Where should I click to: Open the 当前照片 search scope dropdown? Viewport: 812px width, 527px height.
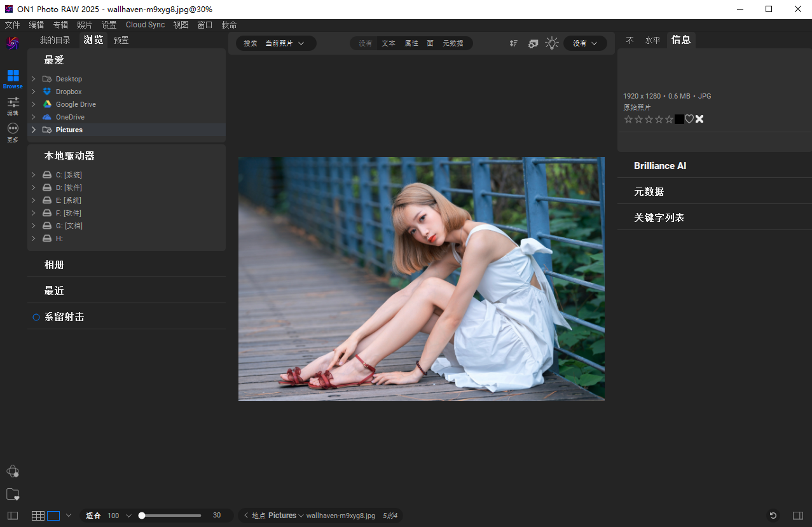coord(284,43)
